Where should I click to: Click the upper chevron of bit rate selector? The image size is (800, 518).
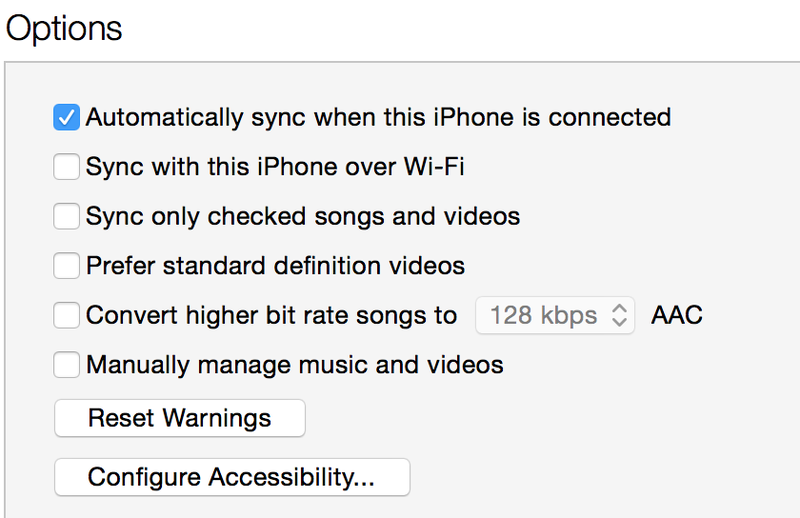pos(619,308)
